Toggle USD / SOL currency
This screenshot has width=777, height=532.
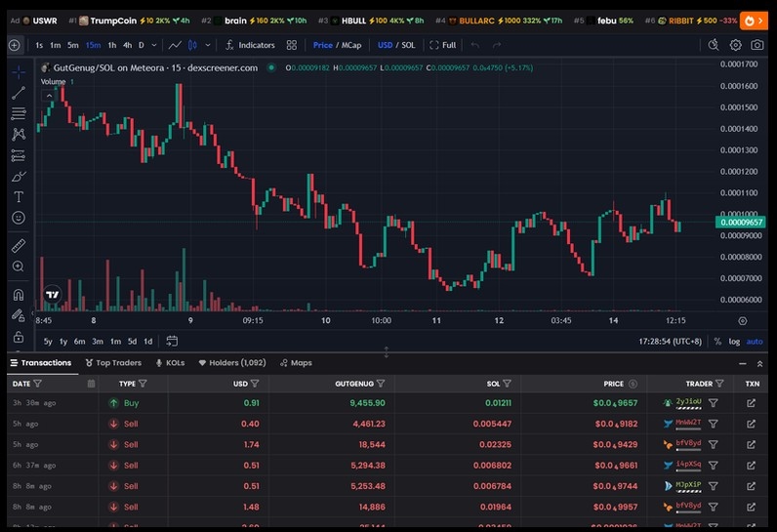click(x=396, y=45)
